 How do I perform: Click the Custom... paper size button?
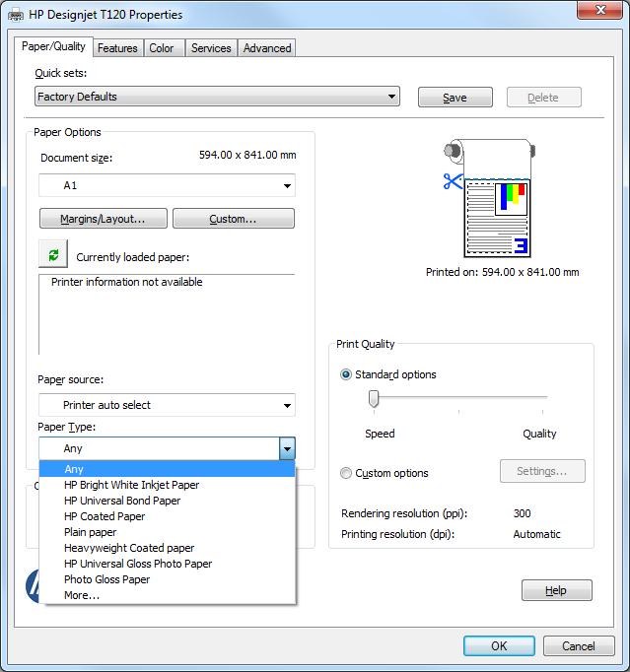(234, 219)
